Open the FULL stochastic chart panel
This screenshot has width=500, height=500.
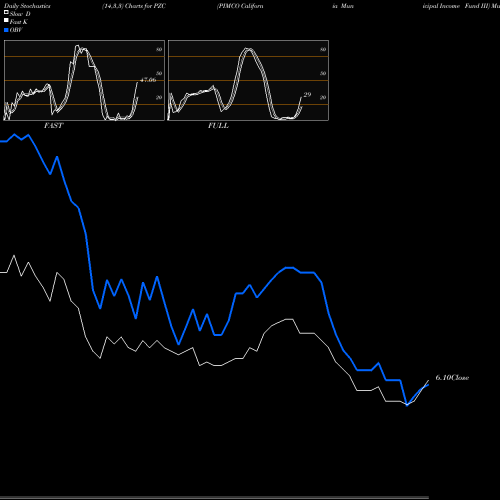(x=248, y=80)
